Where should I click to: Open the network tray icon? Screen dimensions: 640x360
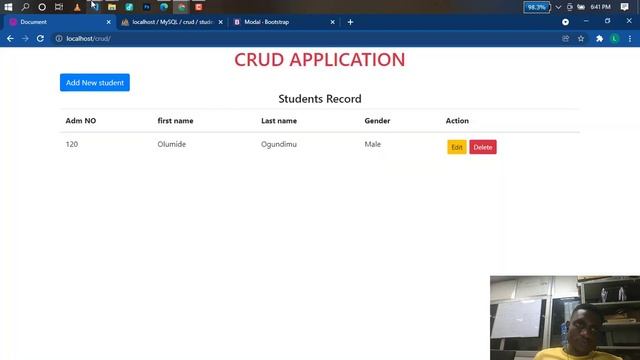[581, 7]
